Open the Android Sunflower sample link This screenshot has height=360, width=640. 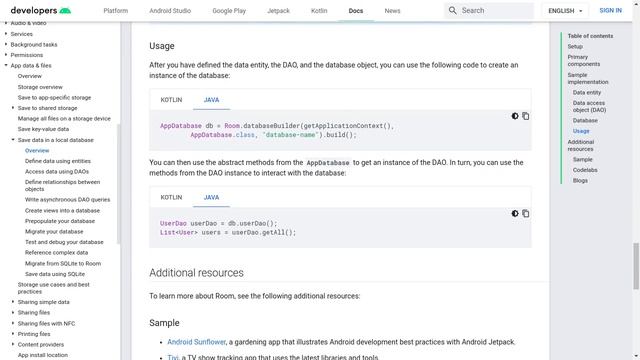196,342
